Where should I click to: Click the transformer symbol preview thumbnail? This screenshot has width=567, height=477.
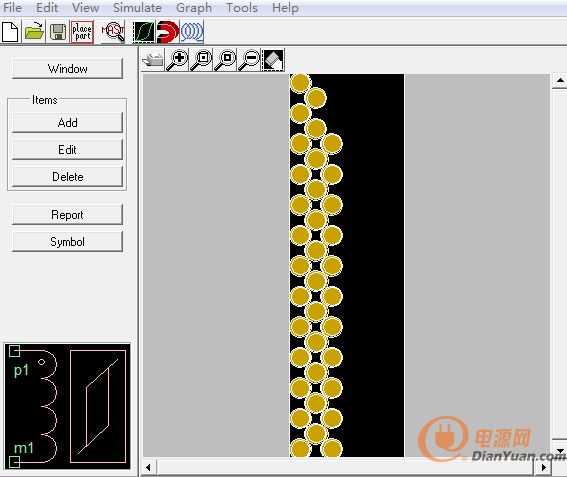(x=67, y=406)
